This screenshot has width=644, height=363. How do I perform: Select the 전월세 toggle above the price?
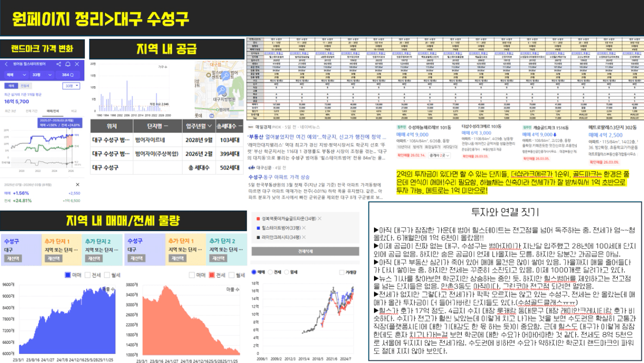click(x=25, y=86)
